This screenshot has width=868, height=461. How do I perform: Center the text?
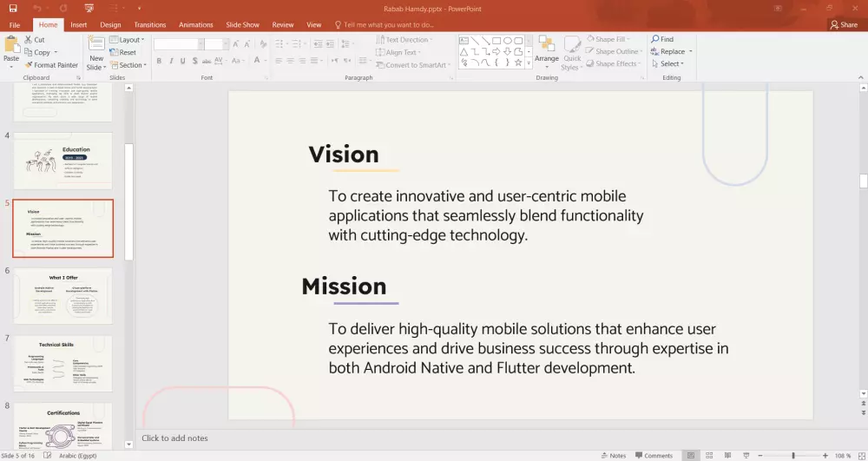(x=290, y=60)
